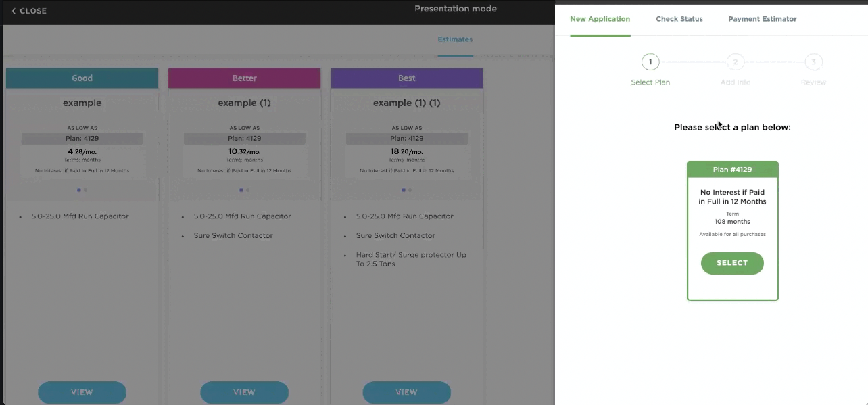The height and width of the screenshot is (405, 868).
Task: Click step 2 Add Info circle
Action: coord(735,62)
